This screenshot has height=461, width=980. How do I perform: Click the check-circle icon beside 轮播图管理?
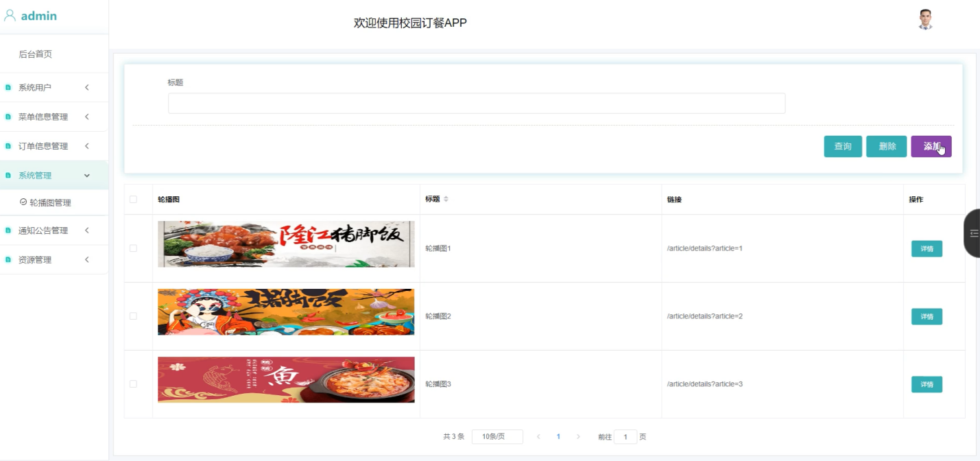tap(23, 202)
